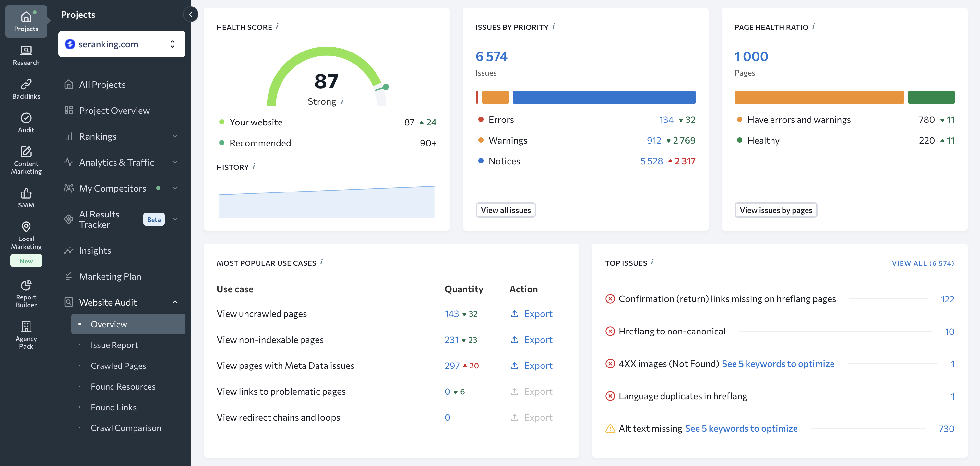This screenshot has width=980, height=466.
Task: Open Report Builder in left rail
Action: coord(26,293)
